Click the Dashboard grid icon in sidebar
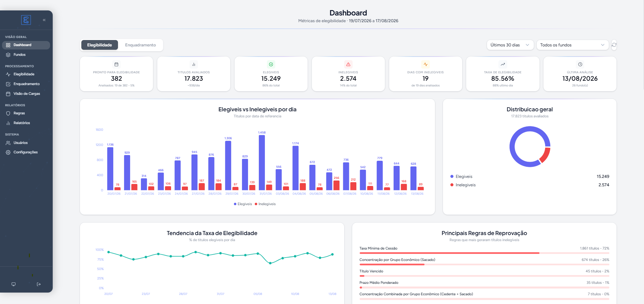Viewport: 644px width, 304px height. point(8,45)
